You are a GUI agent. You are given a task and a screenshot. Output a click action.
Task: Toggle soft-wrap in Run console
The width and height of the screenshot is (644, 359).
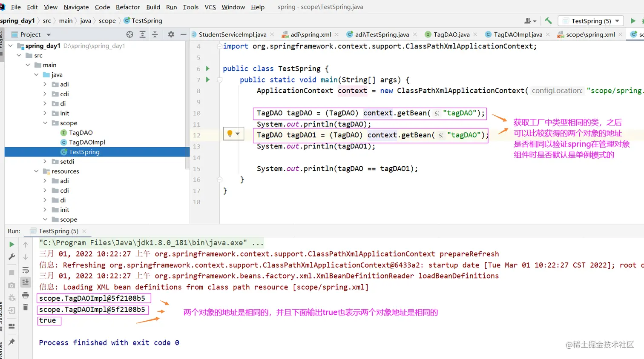[x=26, y=270]
